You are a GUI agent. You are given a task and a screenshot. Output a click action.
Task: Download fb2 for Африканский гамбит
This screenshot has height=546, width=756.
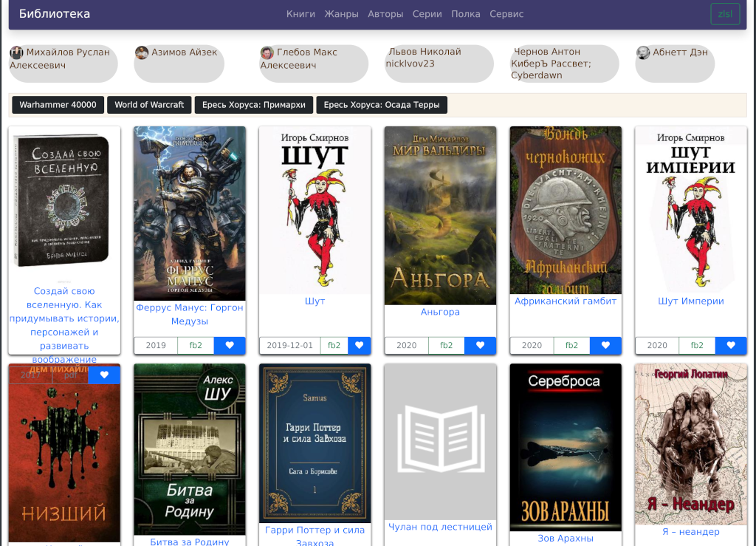click(x=572, y=345)
